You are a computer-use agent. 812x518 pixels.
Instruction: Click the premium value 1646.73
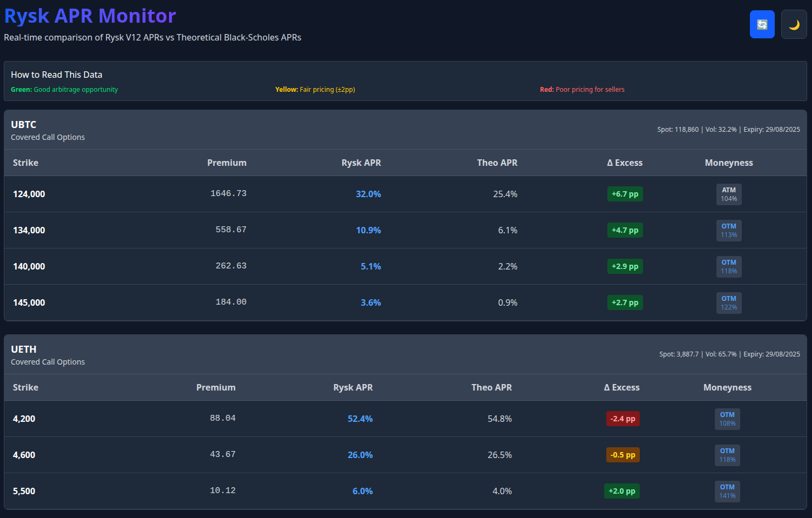click(228, 193)
